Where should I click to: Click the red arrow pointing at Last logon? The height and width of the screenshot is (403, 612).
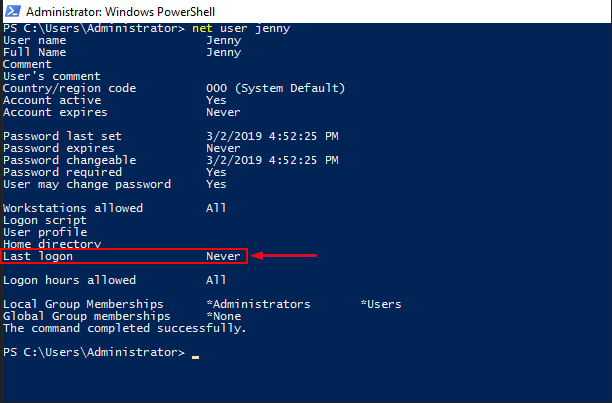click(x=285, y=256)
